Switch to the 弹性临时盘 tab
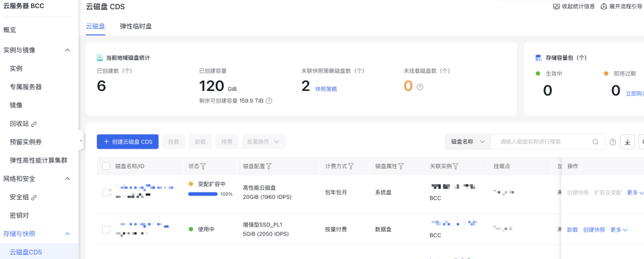Screen dimensions: 644x259 point(135,26)
